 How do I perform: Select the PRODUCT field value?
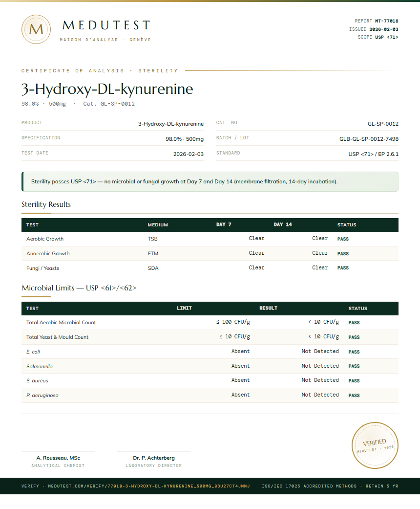171,124
